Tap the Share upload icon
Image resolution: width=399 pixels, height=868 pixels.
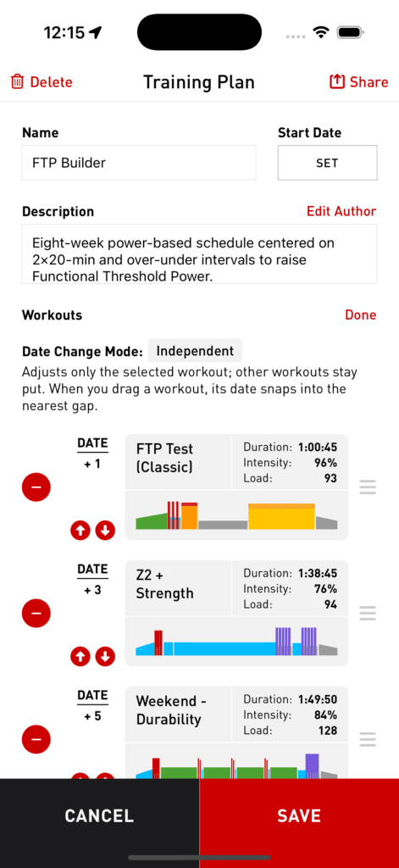[x=336, y=82]
